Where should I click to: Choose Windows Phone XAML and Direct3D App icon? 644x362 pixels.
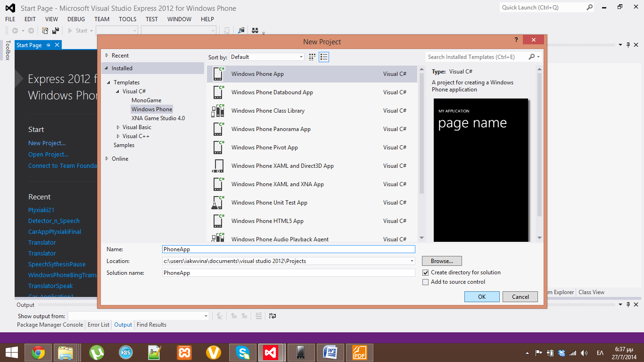[x=218, y=166]
